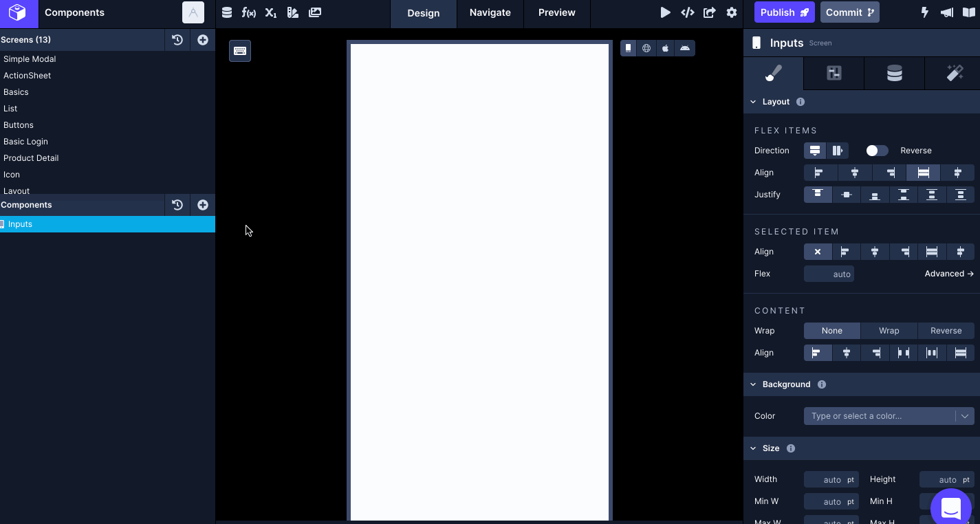Click the play run icon

point(665,12)
